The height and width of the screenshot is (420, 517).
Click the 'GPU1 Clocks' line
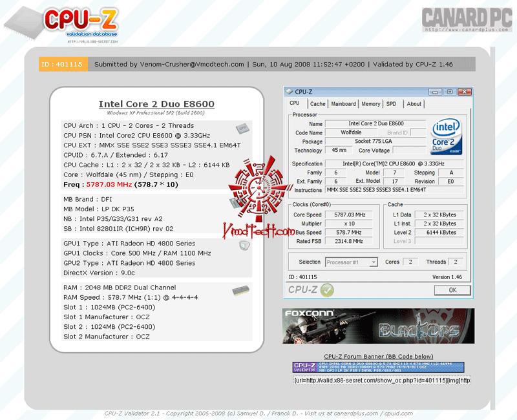point(137,253)
